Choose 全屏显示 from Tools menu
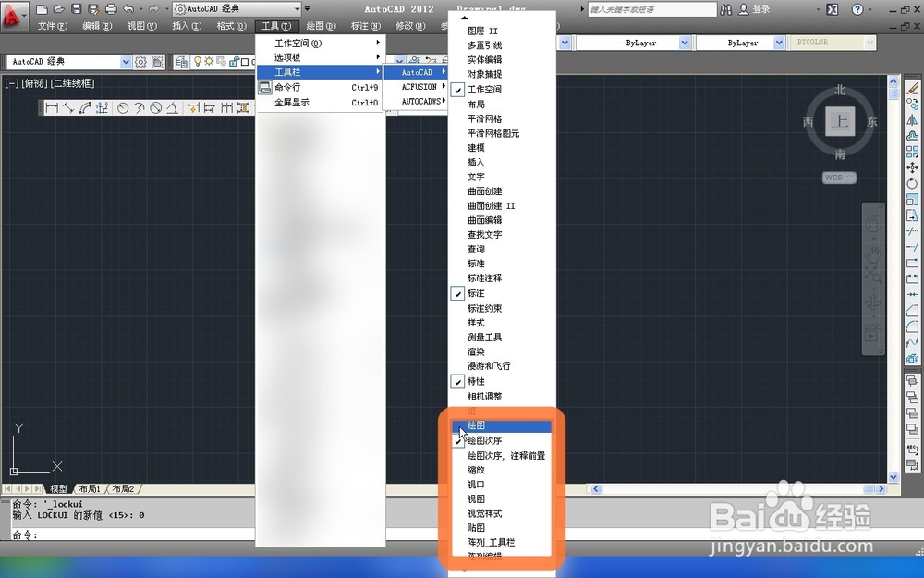924x578 pixels. pos(322,102)
